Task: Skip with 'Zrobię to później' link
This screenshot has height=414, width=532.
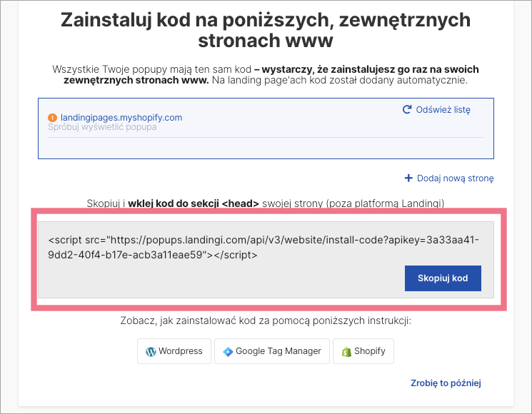Action: (x=446, y=383)
